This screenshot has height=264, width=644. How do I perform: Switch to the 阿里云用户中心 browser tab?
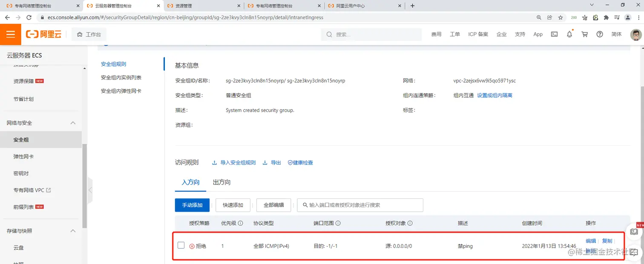point(365,6)
